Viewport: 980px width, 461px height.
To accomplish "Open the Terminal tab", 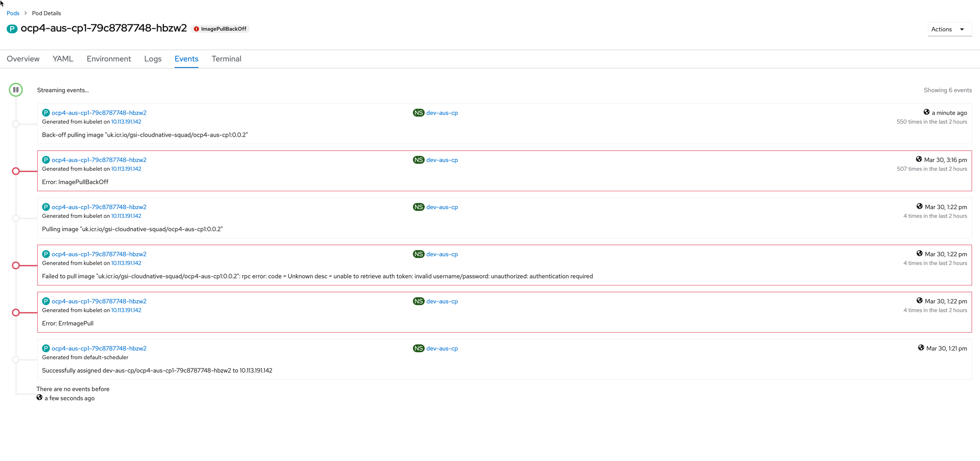I will point(226,59).
